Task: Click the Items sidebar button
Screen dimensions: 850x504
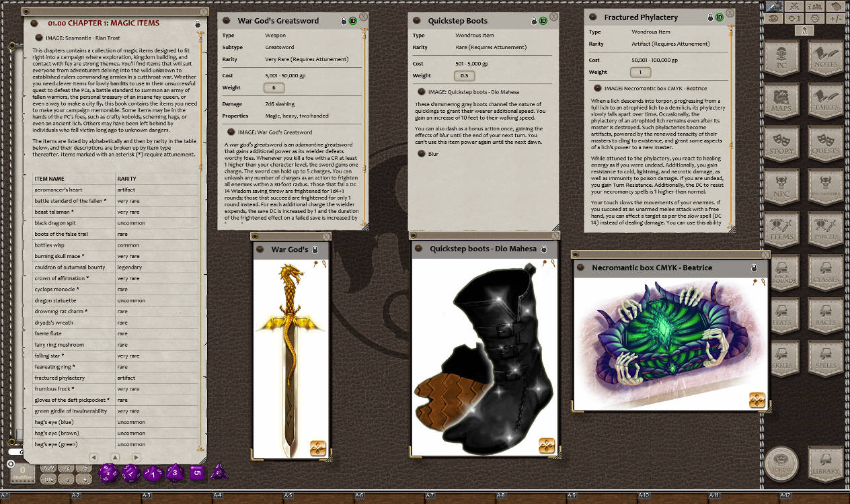Action: click(781, 230)
